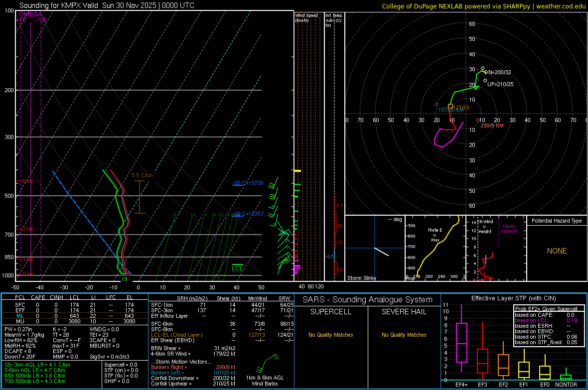Click the orange 127/13 mean wind square marker
588x390 pixels.
point(450,107)
